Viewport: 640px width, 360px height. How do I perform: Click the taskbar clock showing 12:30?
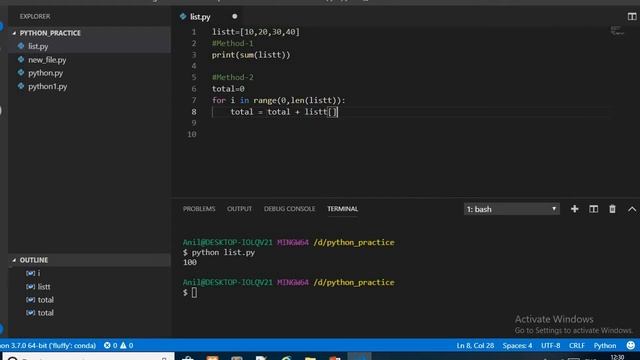click(617, 357)
